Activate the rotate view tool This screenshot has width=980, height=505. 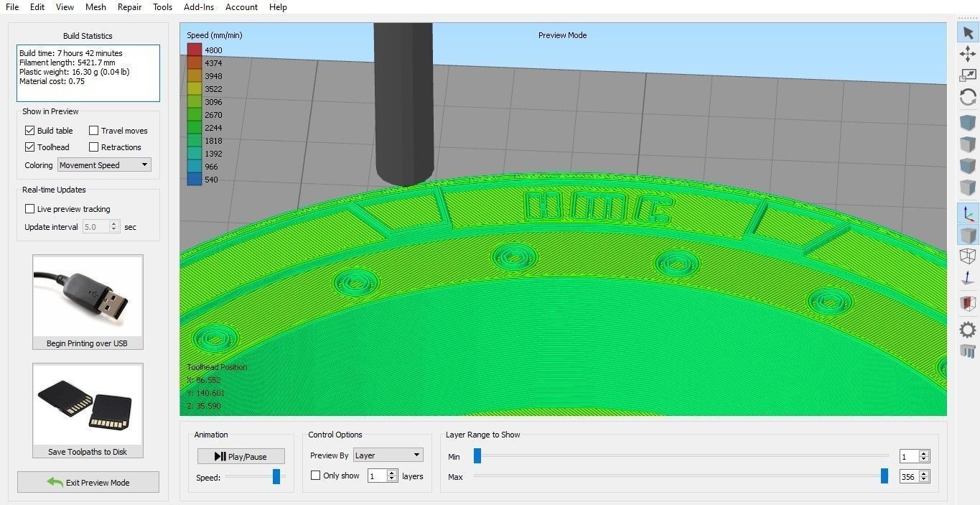coord(968,97)
